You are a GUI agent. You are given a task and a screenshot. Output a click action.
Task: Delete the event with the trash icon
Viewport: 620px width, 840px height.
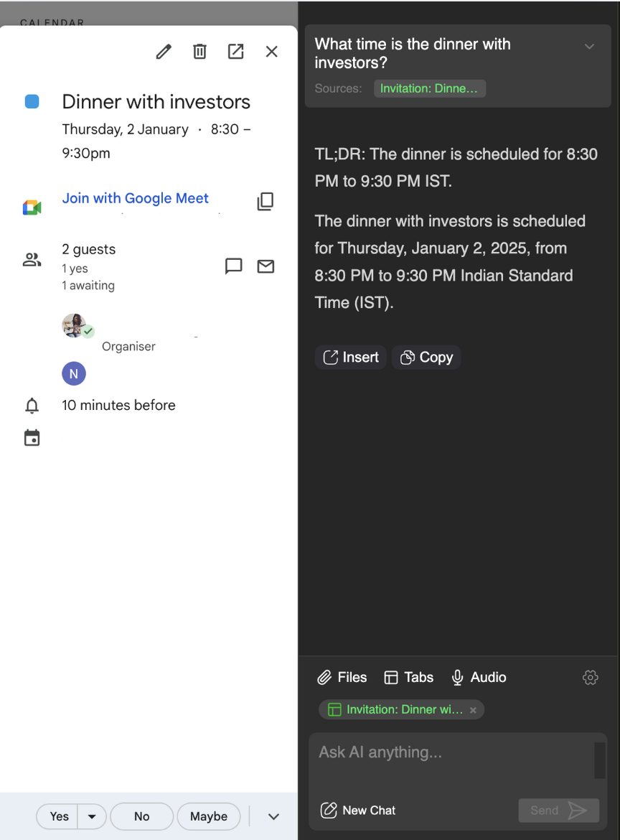coord(199,52)
